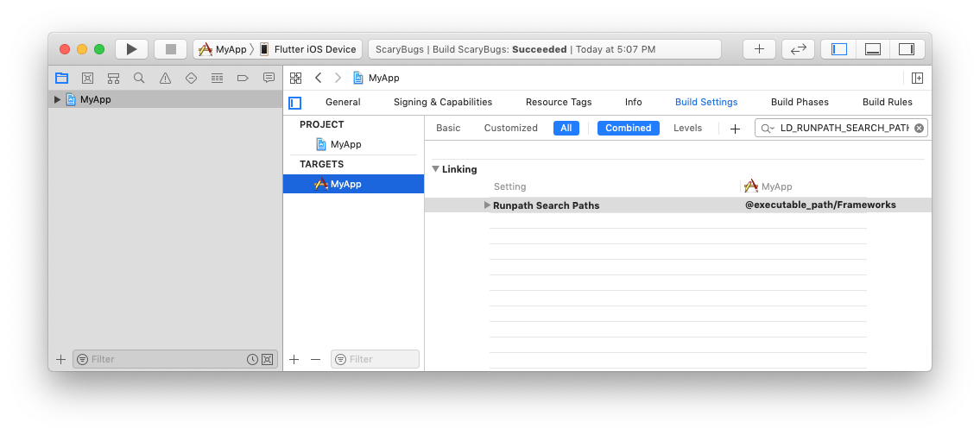The height and width of the screenshot is (435, 980).
Task: Open the Info tab
Action: point(633,102)
